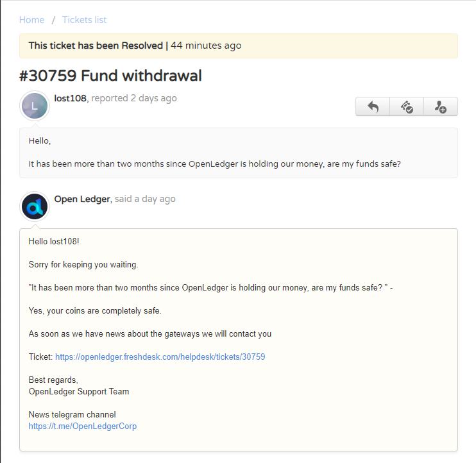Click lost108's question about funds safety

click(215, 164)
